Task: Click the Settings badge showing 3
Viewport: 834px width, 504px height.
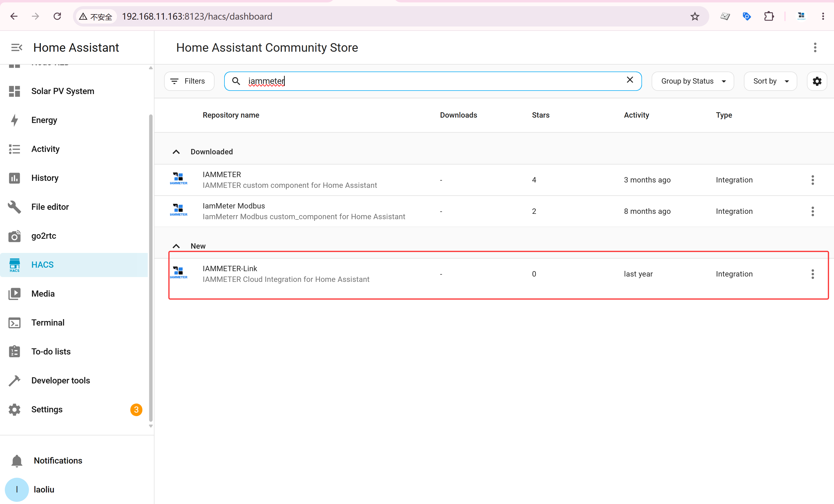Action: (x=136, y=410)
